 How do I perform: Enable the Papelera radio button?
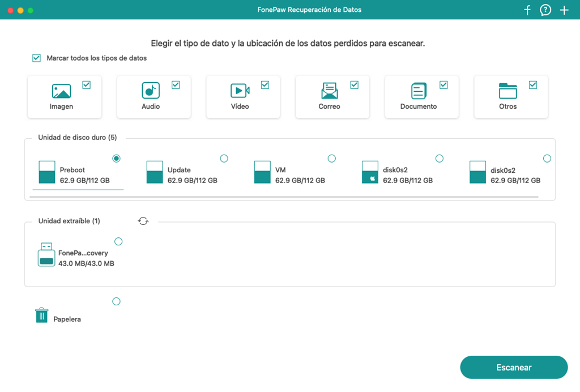point(116,301)
